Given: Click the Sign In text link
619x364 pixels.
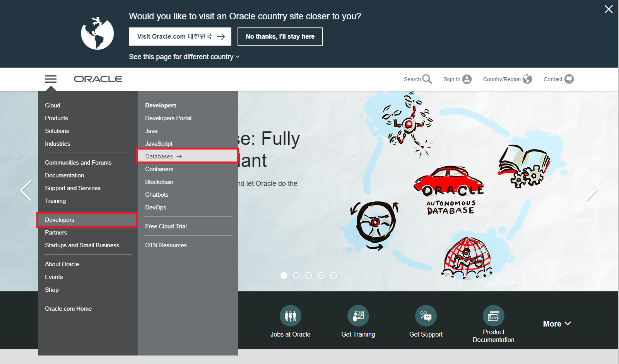Looking at the screenshot, I should point(452,79).
